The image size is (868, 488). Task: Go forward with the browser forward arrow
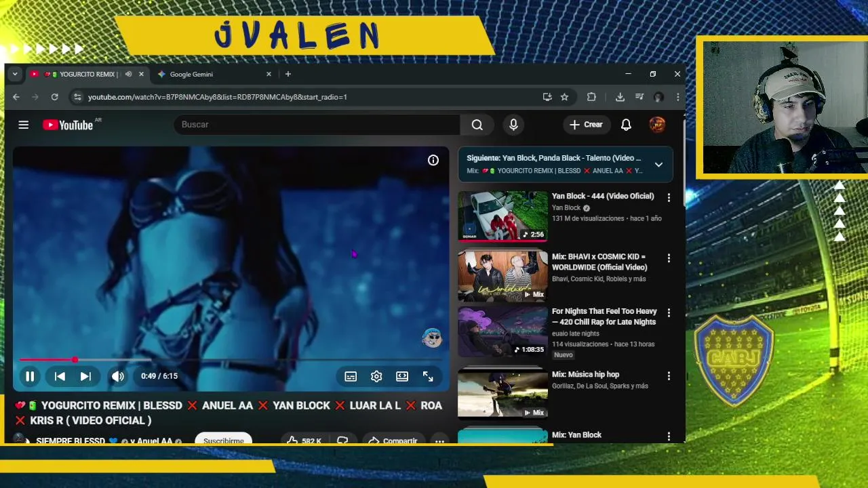(35, 97)
